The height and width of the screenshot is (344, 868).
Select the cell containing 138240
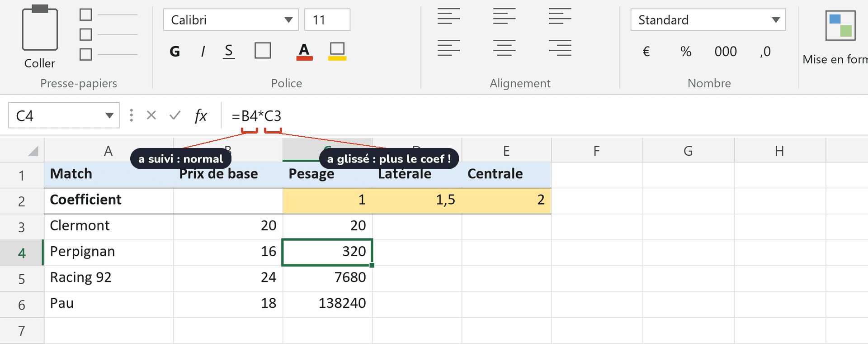[327, 304]
